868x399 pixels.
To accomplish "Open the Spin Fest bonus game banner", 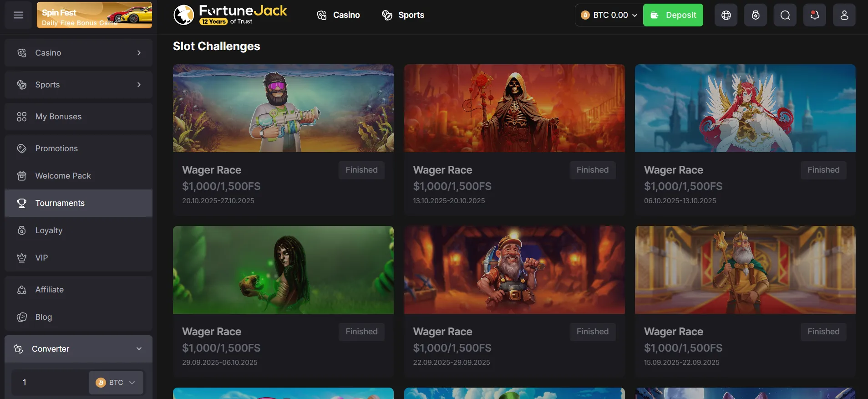I will pos(94,15).
